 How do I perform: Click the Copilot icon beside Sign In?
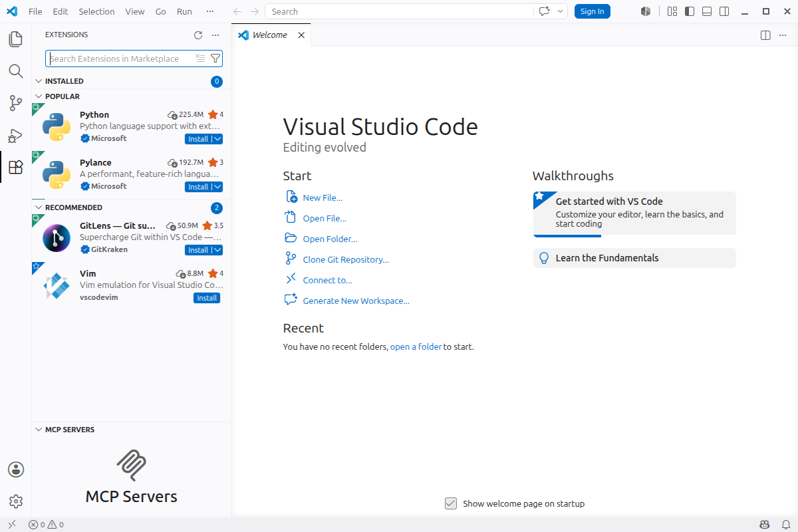click(x=645, y=11)
